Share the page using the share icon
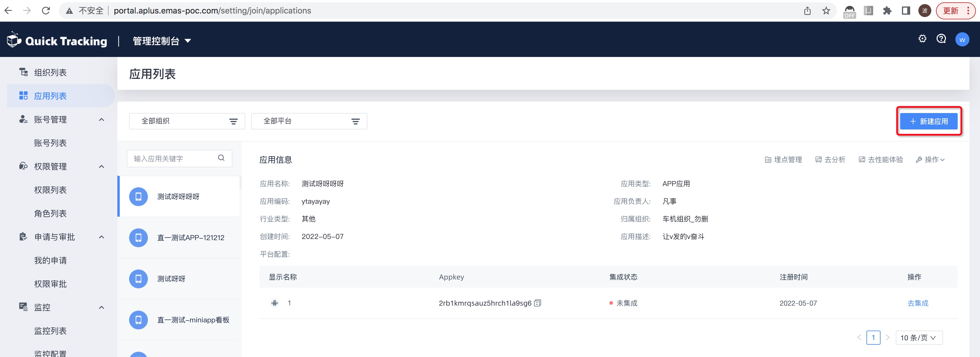Screen dimensions: 980x357 (807, 11)
